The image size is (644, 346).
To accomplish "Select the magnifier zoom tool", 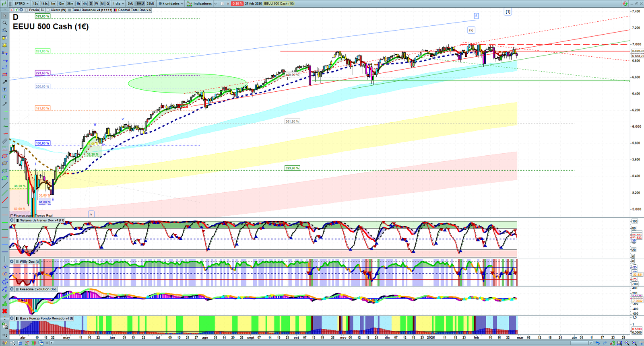I will [x=4, y=23].
